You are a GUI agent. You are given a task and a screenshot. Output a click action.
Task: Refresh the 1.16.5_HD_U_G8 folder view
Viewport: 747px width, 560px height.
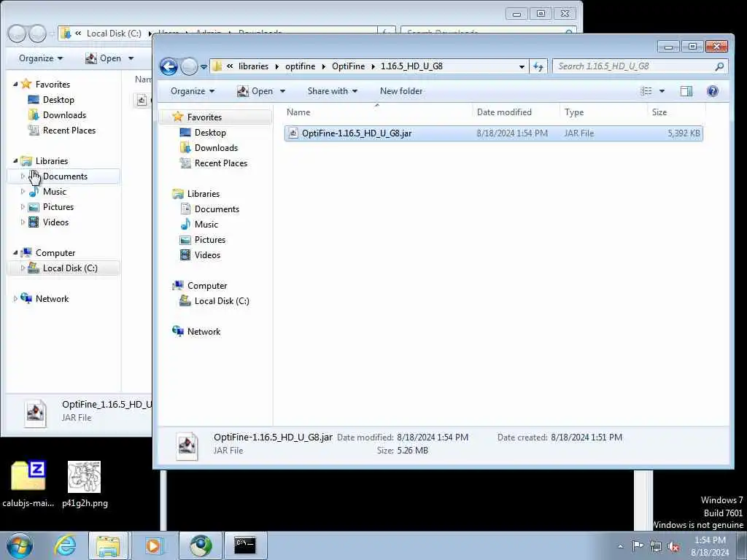(538, 66)
